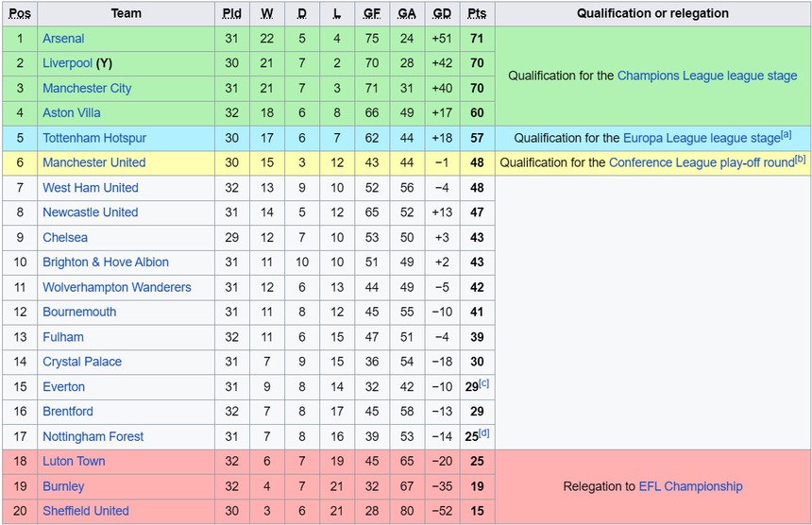
Task: Click footnote [a] beside Europa League
Action: (x=786, y=135)
